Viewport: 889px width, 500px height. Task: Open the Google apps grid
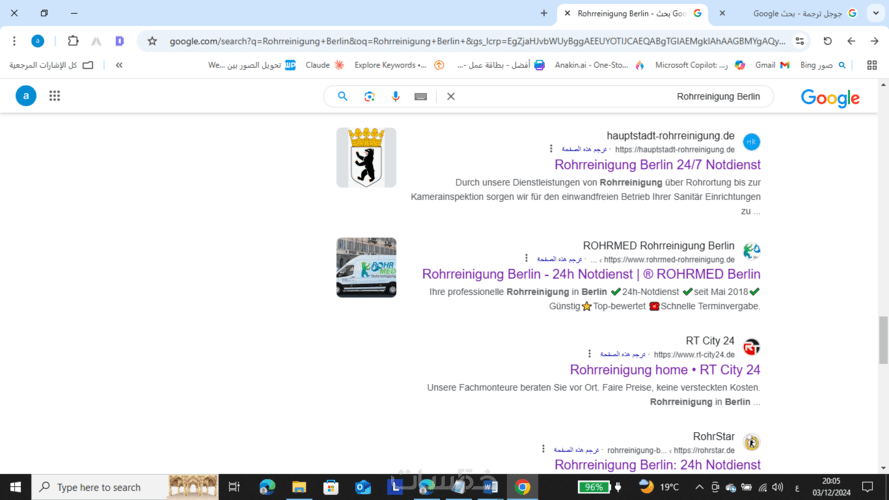(x=54, y=96)
